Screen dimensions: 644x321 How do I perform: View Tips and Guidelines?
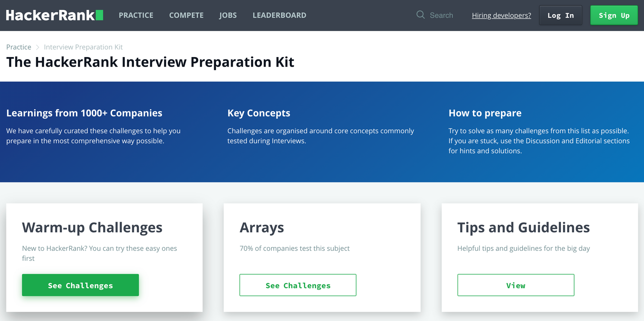[x=516, y=285]
